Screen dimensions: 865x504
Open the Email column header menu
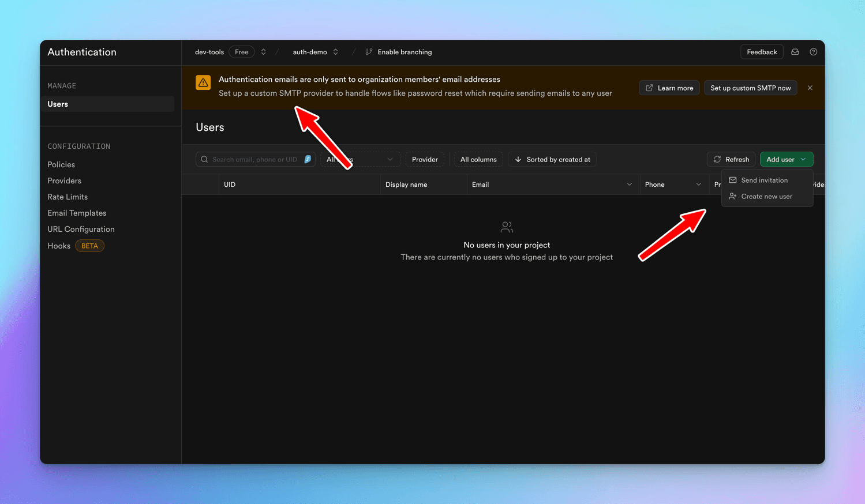[x=629, y=185]
